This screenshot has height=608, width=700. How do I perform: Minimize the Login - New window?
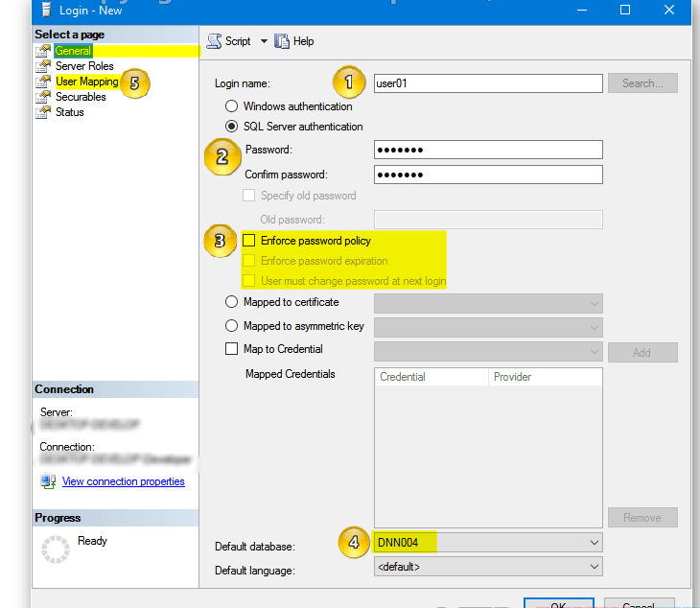(582, 10)
